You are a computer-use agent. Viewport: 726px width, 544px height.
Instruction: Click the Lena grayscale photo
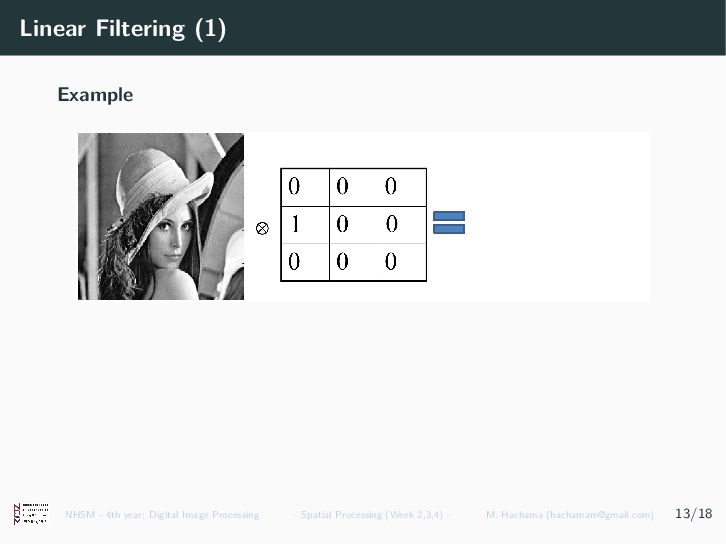click(x=161, y=216)
